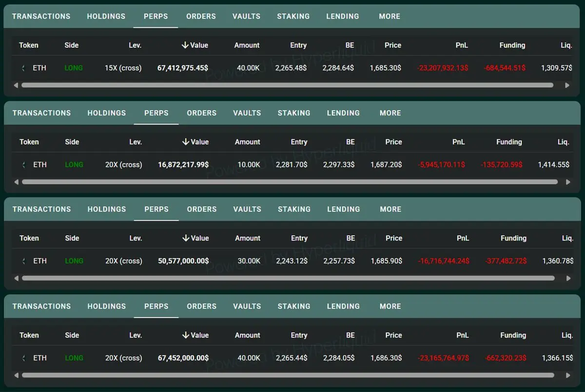Image resolution: width=585 pixels, height=392 pixels.
Task: Click the chevron beside ETH in the 67,412,975.45$ row
Action: pos(23,68)
